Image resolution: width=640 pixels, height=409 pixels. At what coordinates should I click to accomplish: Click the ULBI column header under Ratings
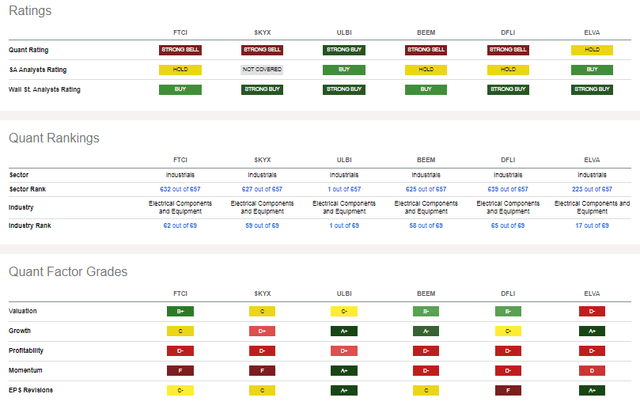click(x=344, y=33)
